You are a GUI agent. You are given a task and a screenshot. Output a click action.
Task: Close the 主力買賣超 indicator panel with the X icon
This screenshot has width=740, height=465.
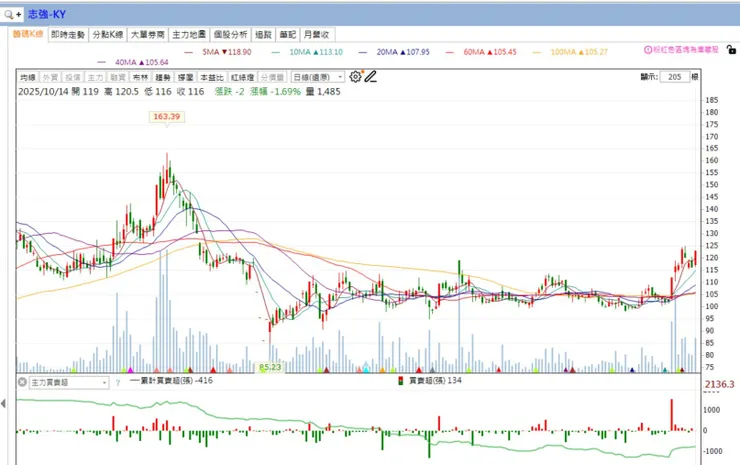(x=22, y=381)
